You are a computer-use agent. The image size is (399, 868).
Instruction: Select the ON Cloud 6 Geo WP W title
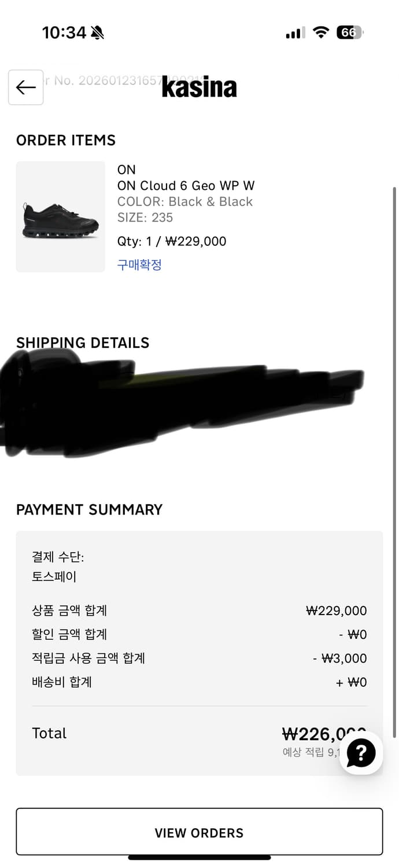[186, 186]
